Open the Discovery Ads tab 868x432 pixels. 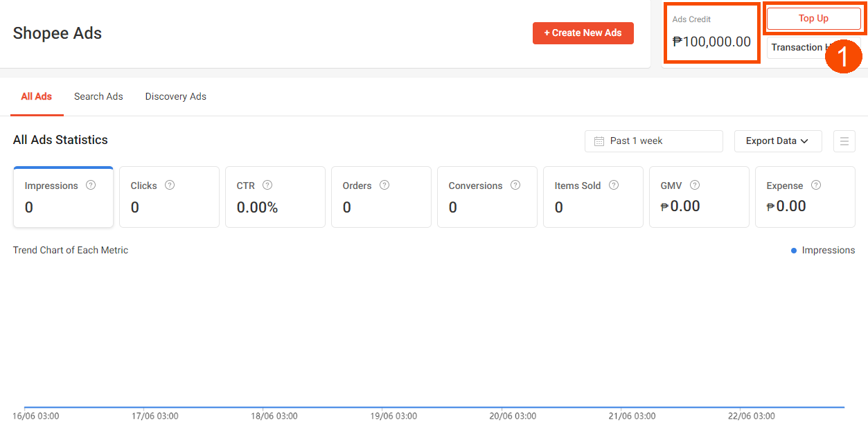tap(176, 96)
